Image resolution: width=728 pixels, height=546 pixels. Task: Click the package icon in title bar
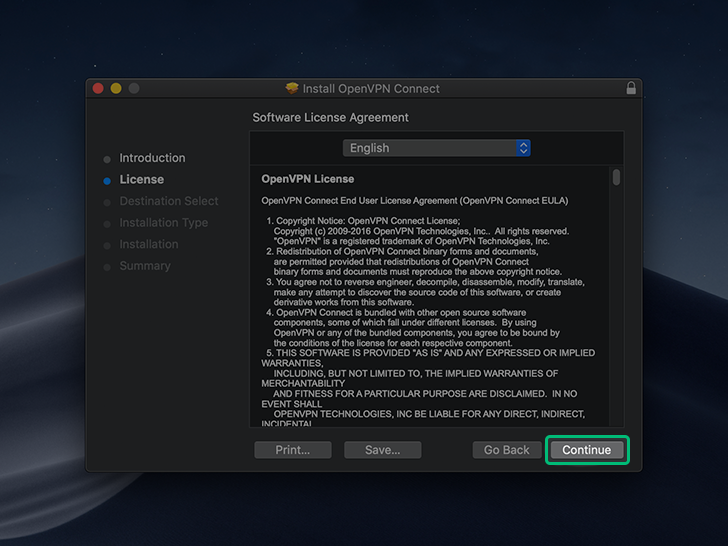click(292, 88)
